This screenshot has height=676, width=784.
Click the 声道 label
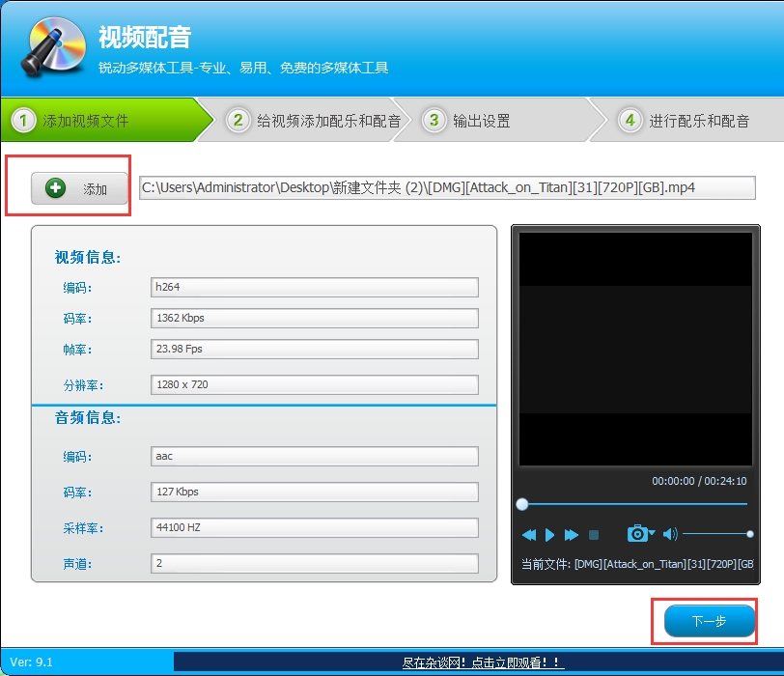(x=77, y=564)
